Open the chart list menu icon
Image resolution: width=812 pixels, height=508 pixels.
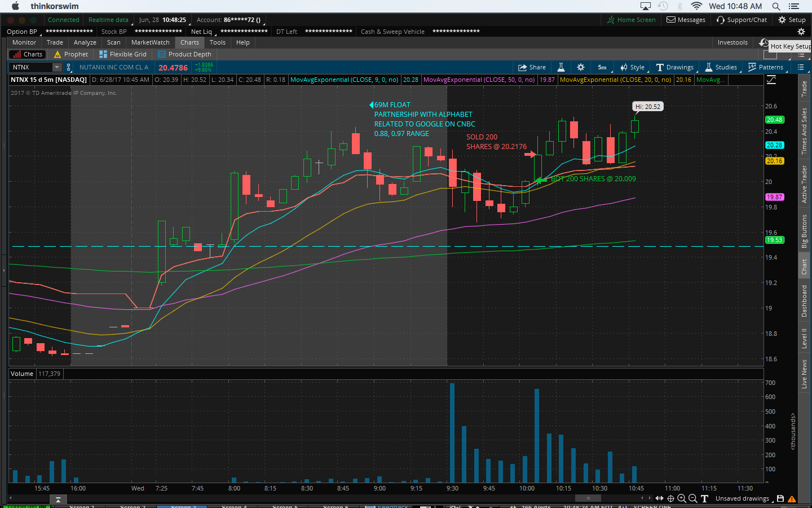[x=801, y=67]
